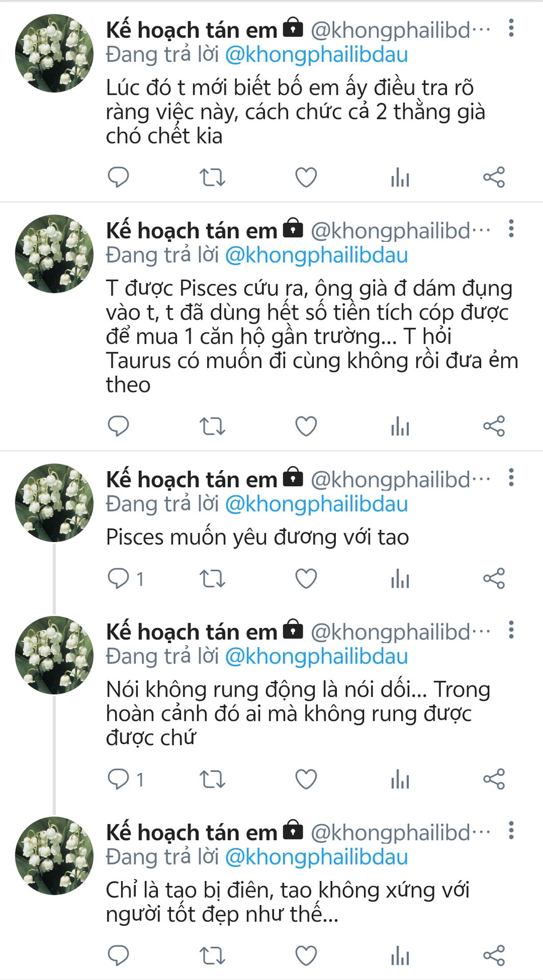The height and width of the screenshot is (980, 543).
Task: Open three-dot menu on 'Pisces muốn yêu đương' tweet
Action: pos(511,477)
